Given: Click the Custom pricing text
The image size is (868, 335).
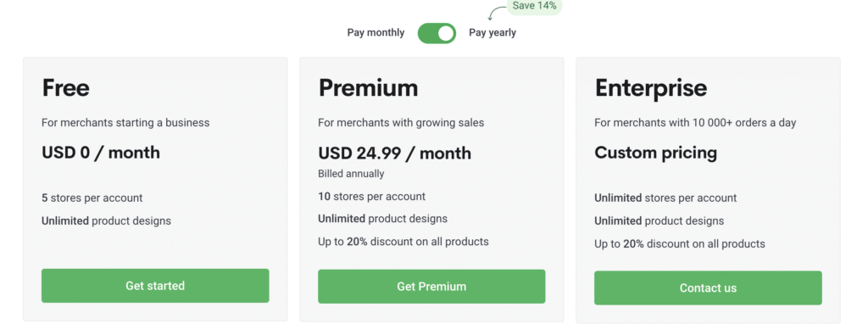Looking at the screenshot, I should coord(656,153).
